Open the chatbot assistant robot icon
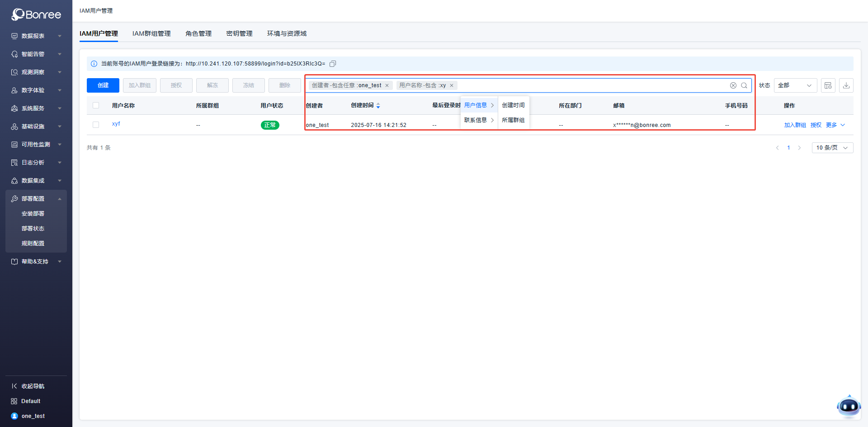Screen dimensions: 868x427 tap(849, 407)
